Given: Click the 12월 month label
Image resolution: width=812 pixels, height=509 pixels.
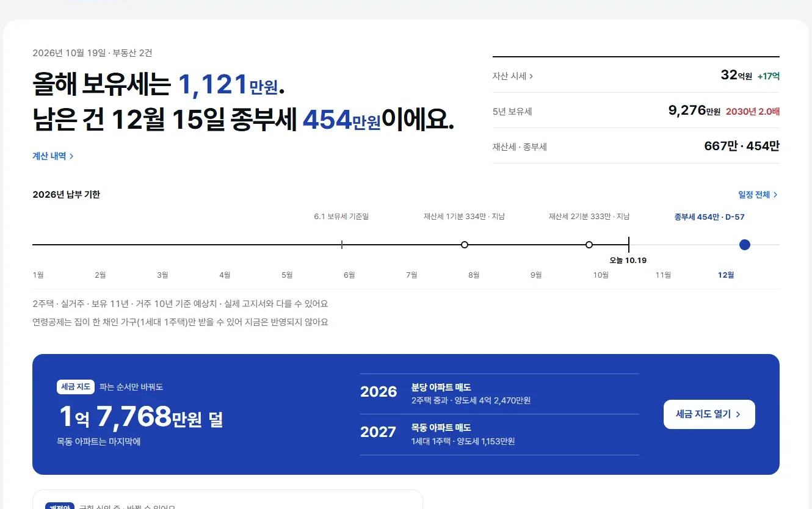Looking at the screenshot, I should pos(726,275).
